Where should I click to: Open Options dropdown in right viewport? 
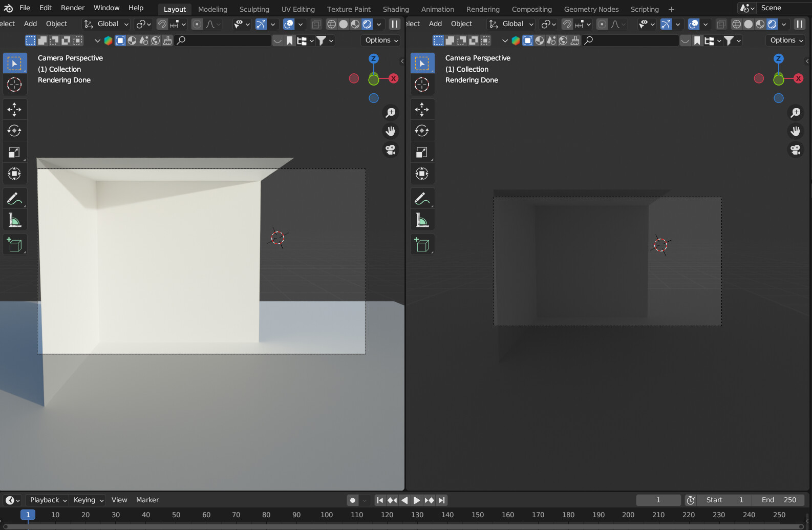787,40
